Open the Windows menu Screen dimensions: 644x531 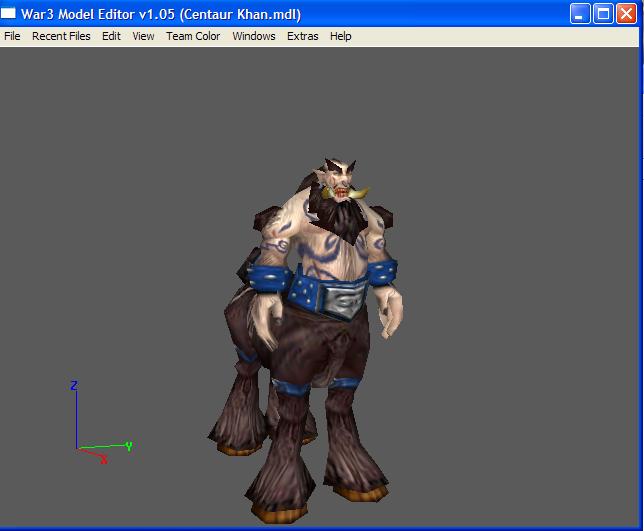pyautogui.click(x=254, y=36)
